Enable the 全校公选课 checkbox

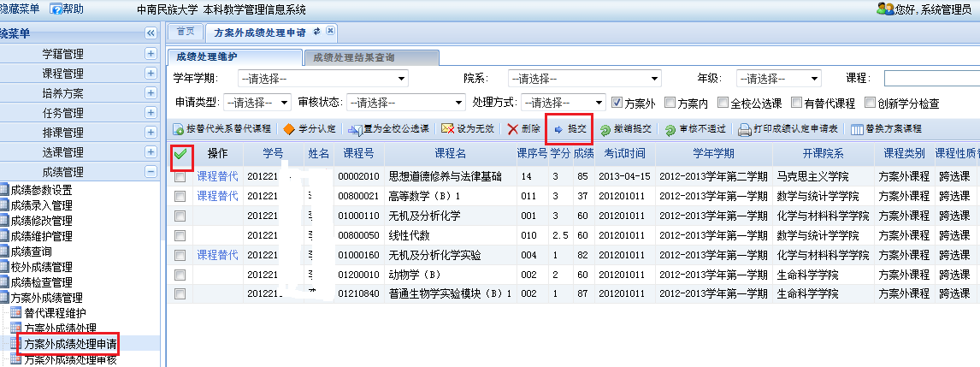tap(723, 103)
